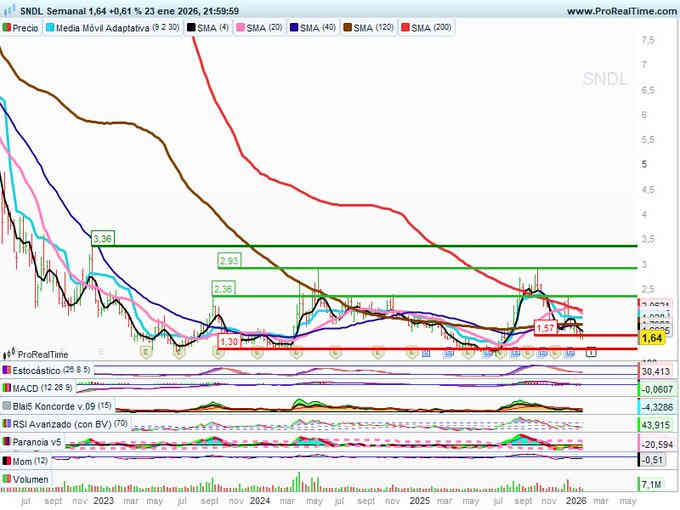Click the RSI Avanzado indicator icon
Image resolution: width=680 pixels, height=510 pixels.
pyautogui.click(x=8, y=425)
